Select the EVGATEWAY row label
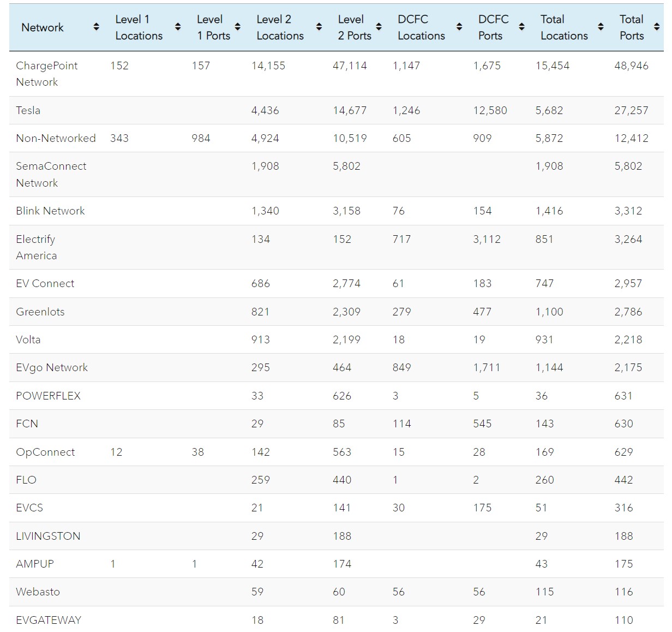Screen dimensions: 672x632 coord(49,620)
